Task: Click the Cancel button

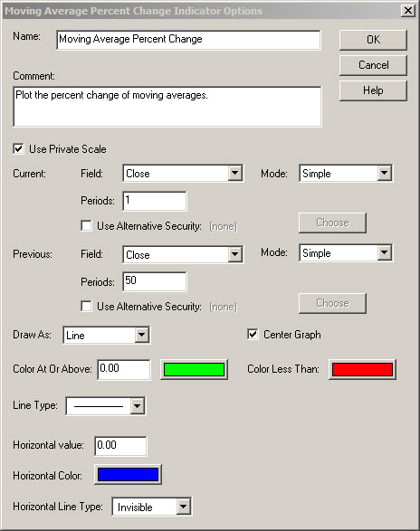Action: (x=373, y=65)
